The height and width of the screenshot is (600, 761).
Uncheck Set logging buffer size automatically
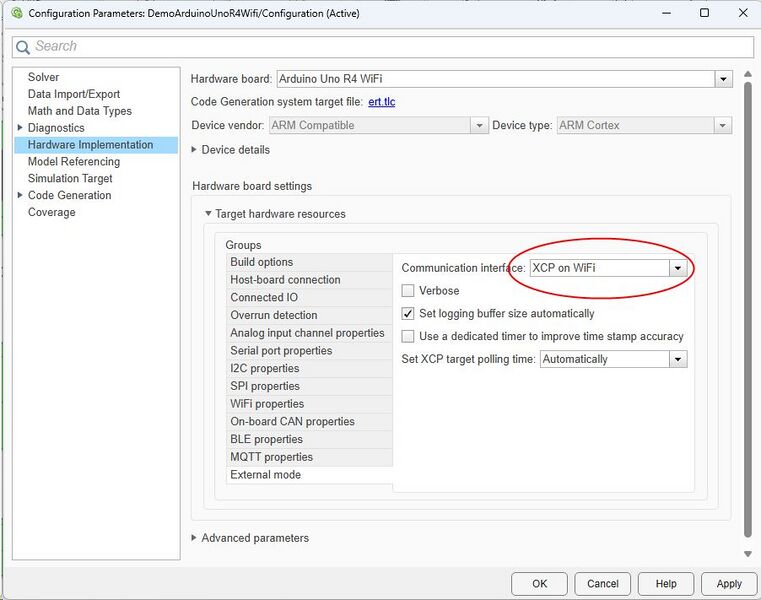point(408,314)
